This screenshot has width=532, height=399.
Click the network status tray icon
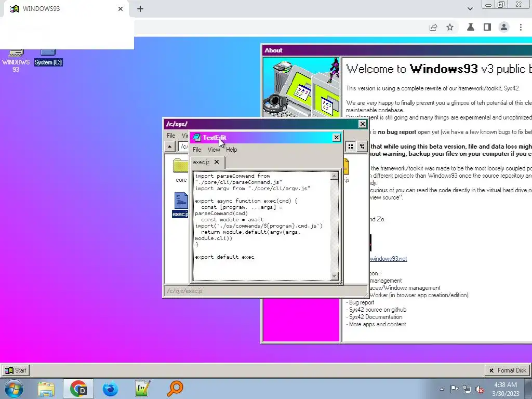tap(467, 389)
